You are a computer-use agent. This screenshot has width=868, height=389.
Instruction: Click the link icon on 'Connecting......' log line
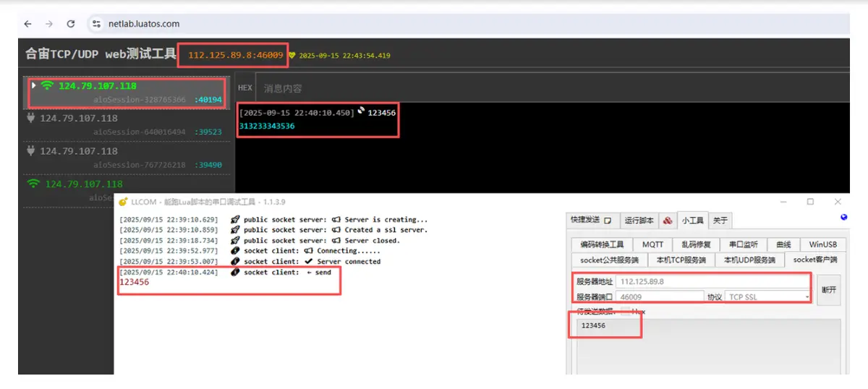(235, 251)
